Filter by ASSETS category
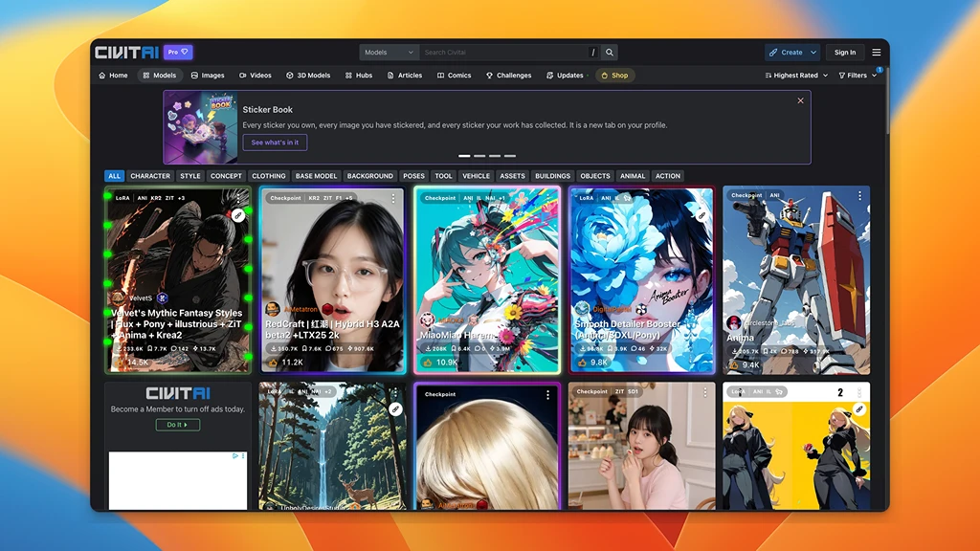Image resolution: width=980 pixels, height=551 pixels. (512, 176)
